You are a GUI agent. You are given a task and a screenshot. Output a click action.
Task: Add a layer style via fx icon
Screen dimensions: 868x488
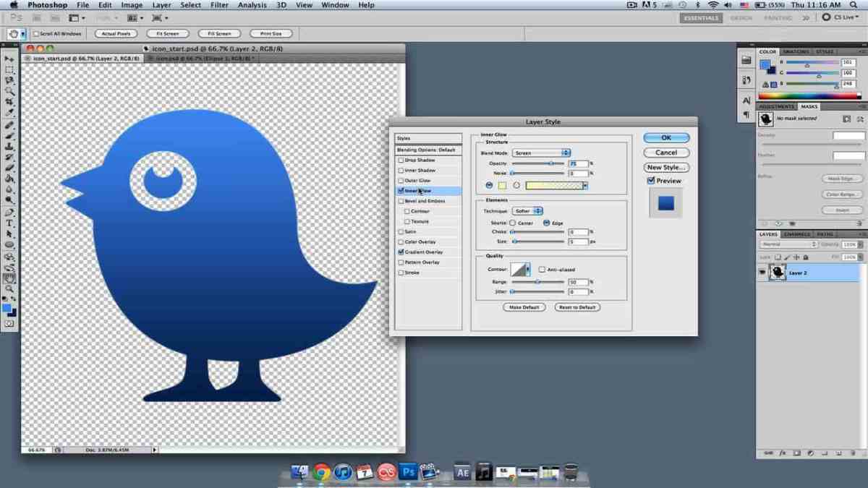(x=783, y=453)
